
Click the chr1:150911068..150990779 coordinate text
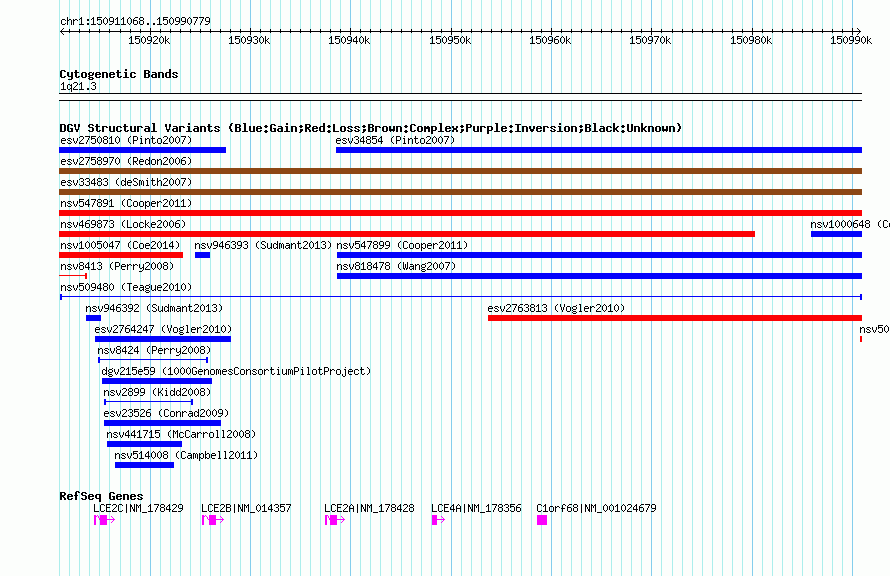coord(135,21)
